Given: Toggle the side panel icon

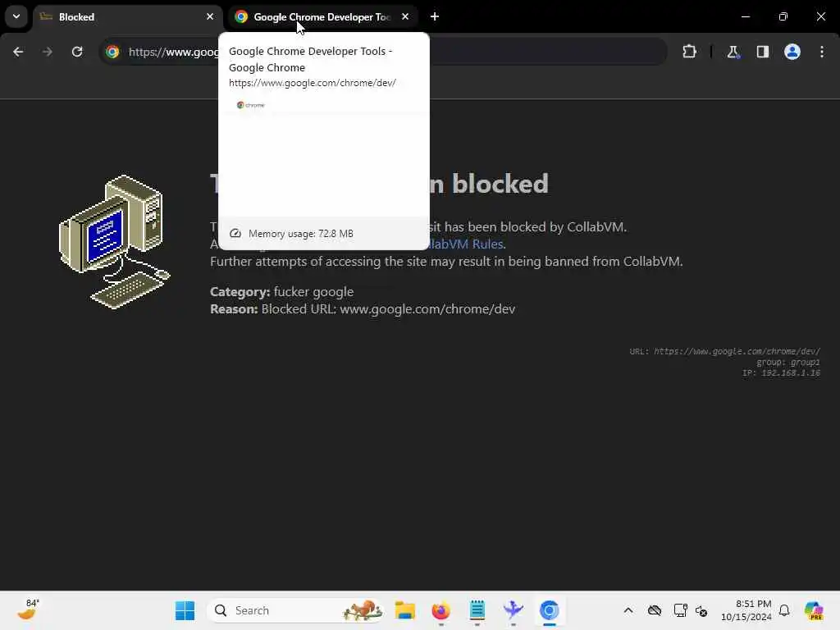Looking at the screenshot, I should tap(762, 52).
